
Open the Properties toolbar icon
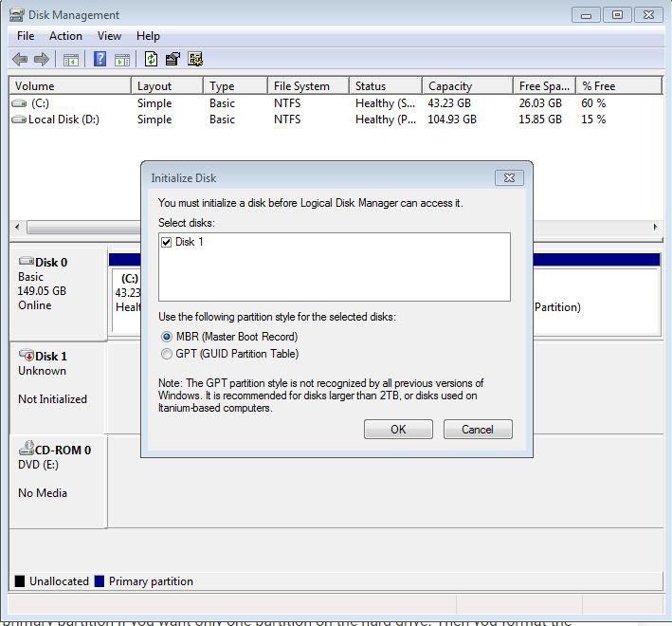click(x=173, y=60)
